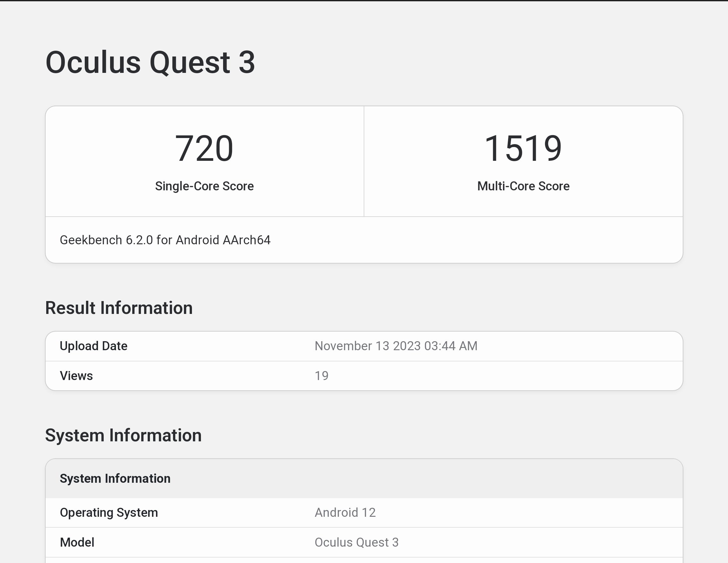Click the blank area right of Android 12
The height and width of the screenshot is (563, 728).
(533, 513)
